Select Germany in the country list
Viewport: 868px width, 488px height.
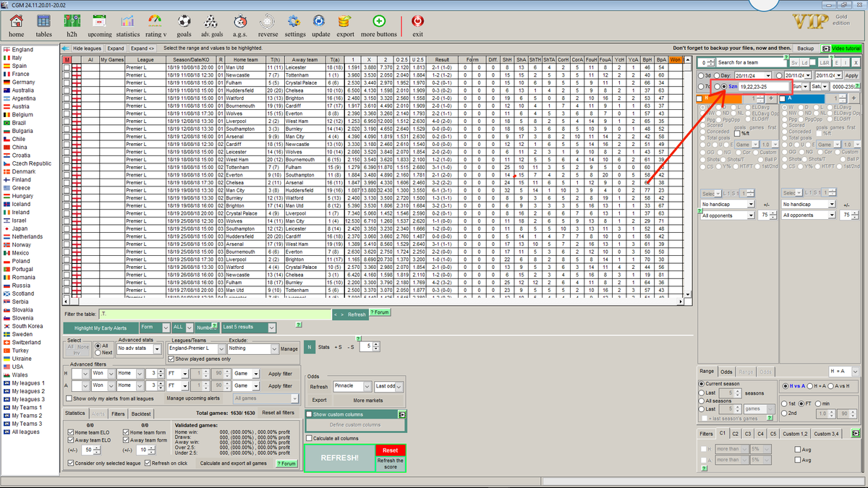click(23, 82)
